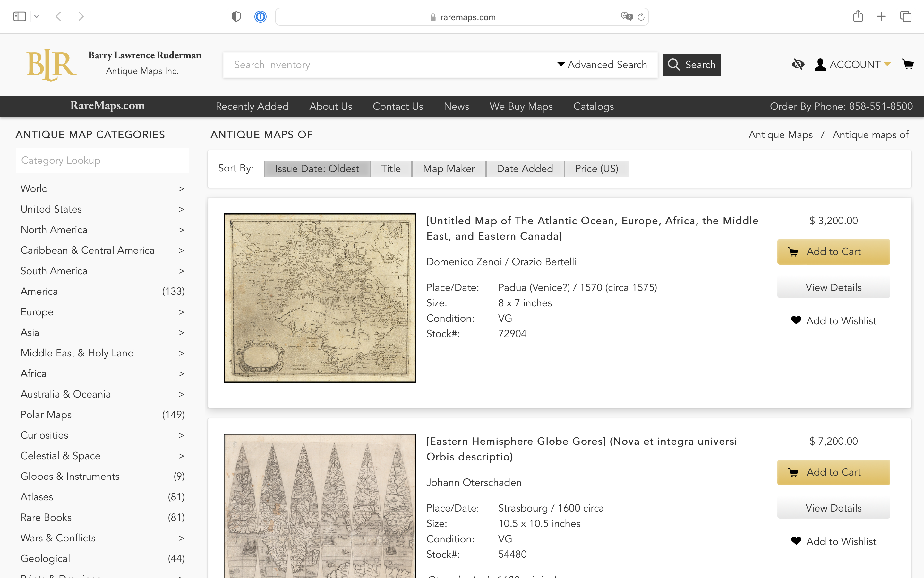Toggle the crossed-eye visibility icon
Screen dimensions: 924x578
click(798, 65)
